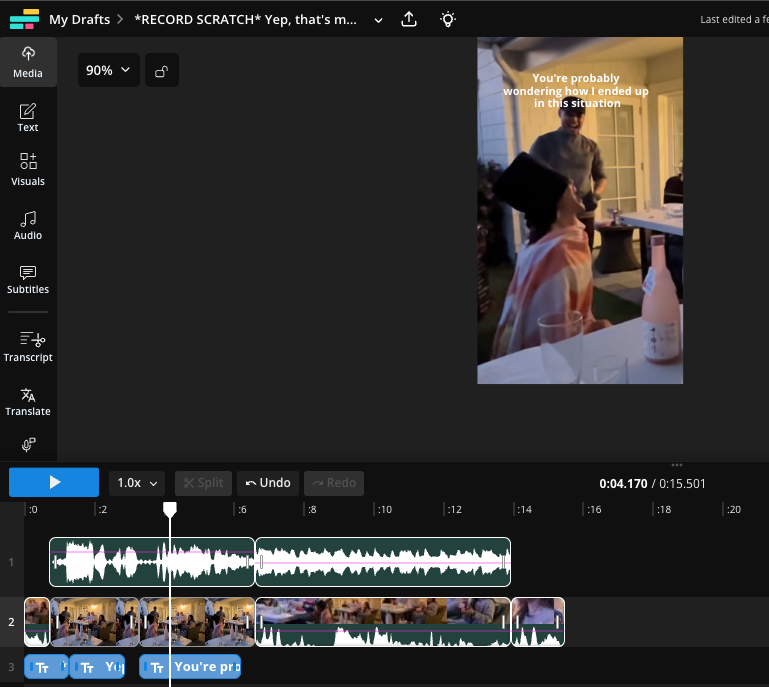Expand the project title dropdown chevron
769x687 pixels.
point(378,20)
